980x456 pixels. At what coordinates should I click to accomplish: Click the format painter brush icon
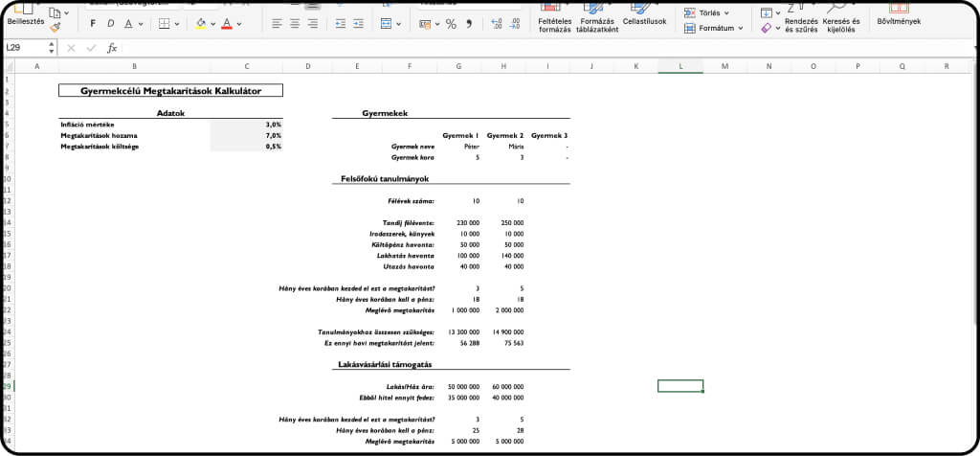56,28
